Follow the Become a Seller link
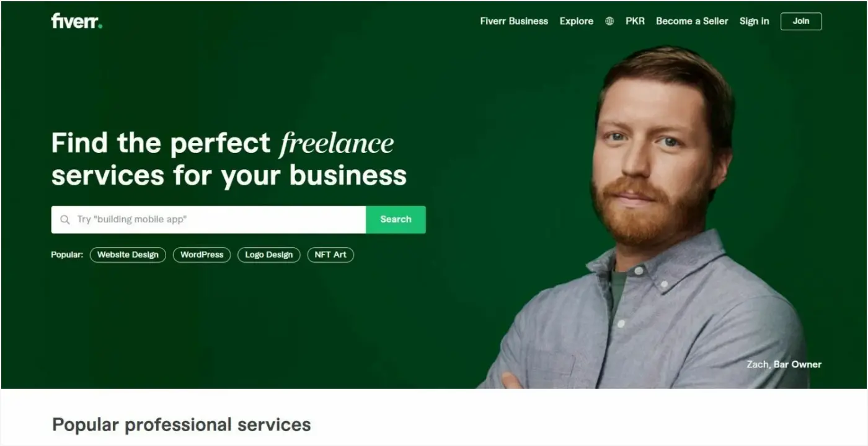 (692, 21)
